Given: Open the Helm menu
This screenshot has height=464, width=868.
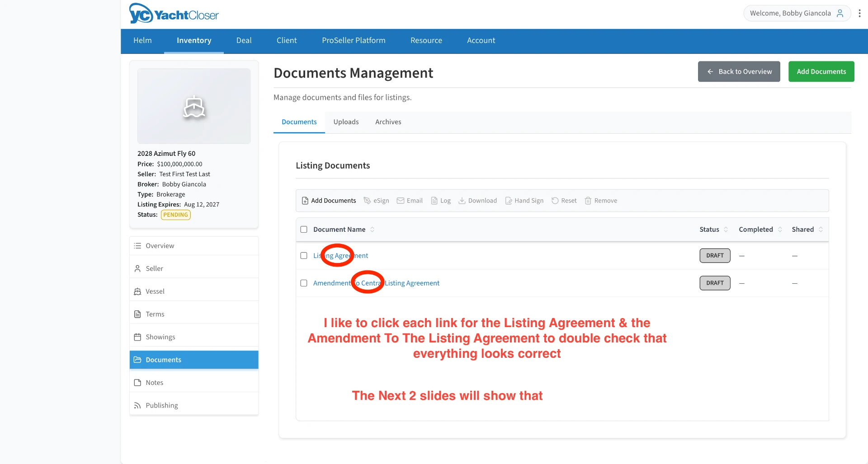Looking at the screenshot, I should 142,41.
